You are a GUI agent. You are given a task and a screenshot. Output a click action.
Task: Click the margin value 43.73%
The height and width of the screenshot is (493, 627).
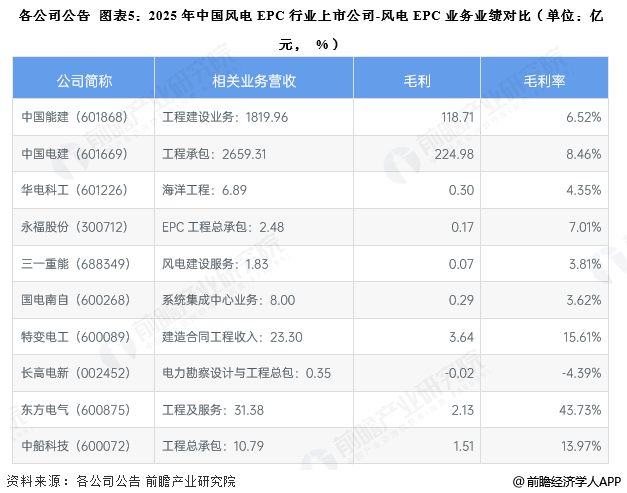(x=580, y=410)
